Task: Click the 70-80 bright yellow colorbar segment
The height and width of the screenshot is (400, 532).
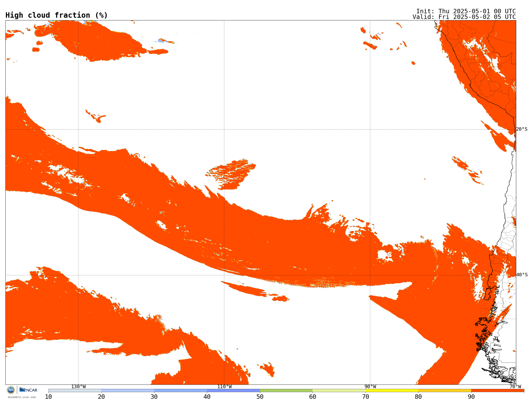Action: (x=392, y=391)
